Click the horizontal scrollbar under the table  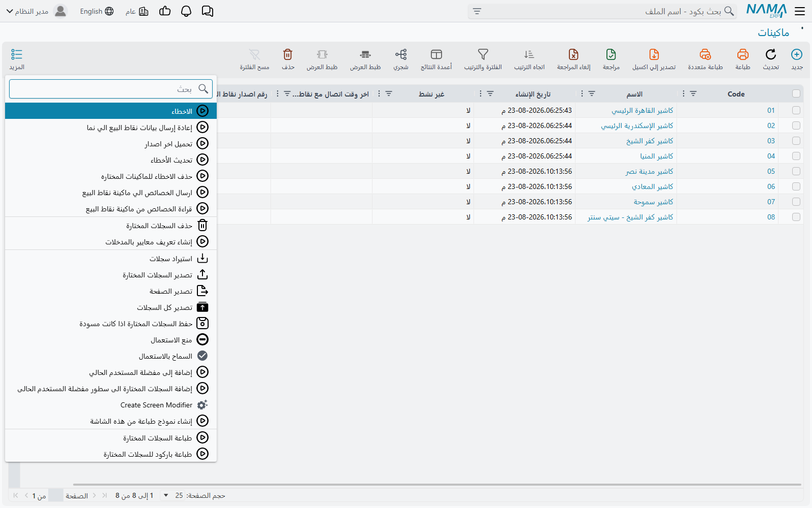[436, 485]
